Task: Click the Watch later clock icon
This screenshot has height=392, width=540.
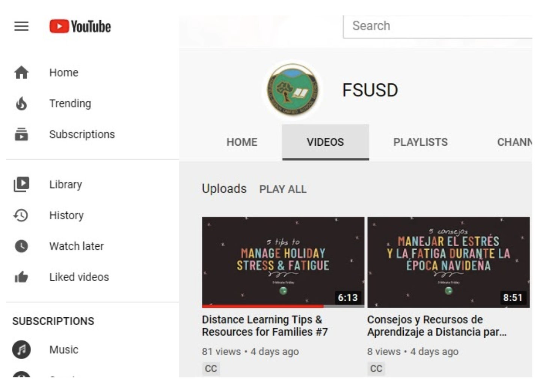Action: point(21,246)
